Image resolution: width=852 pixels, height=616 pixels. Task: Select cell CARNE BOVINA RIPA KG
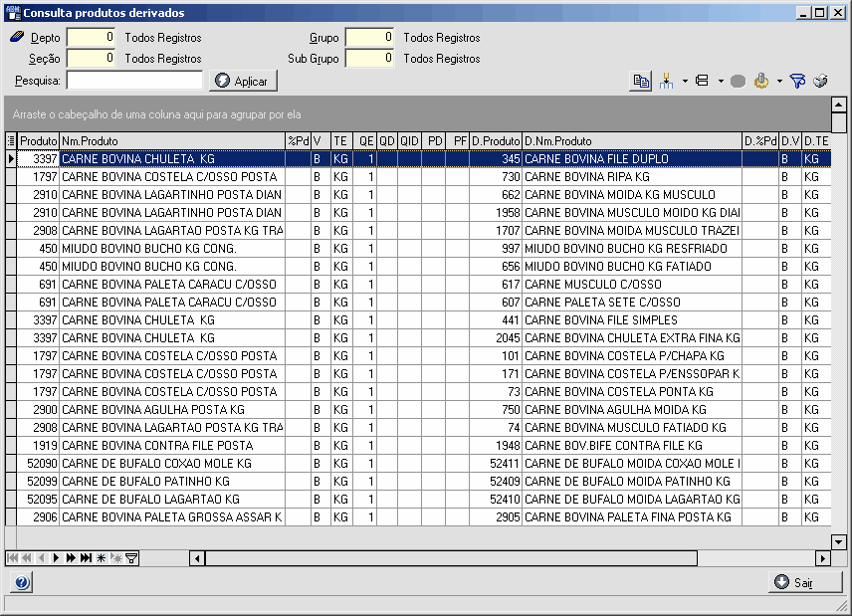click(631, 177)
